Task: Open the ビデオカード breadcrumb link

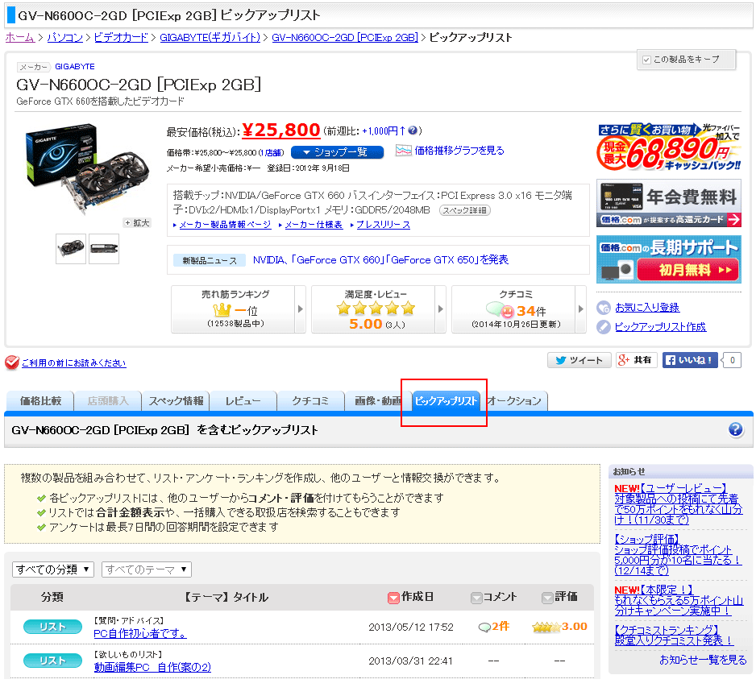Action: [121, 38]
